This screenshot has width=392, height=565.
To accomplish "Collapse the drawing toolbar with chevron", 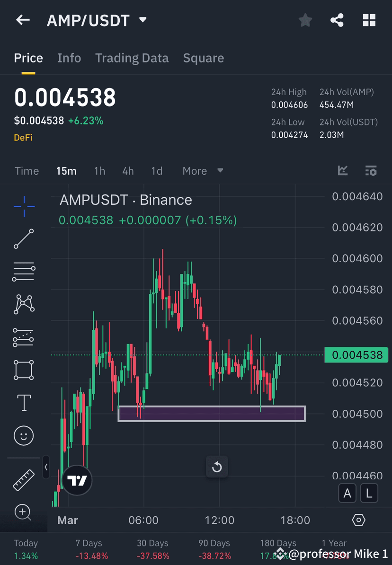I will pos(46,468).
